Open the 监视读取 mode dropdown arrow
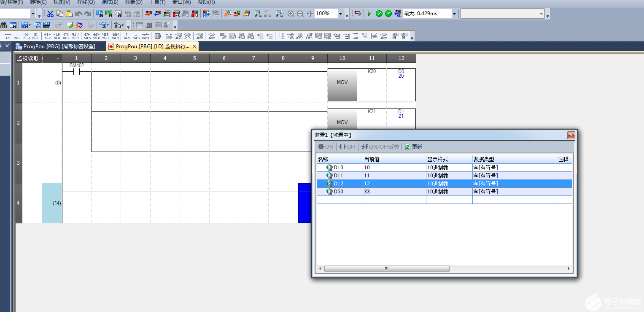Screen dimensions: 644x312 pyautogui.click(x=58, y=59)
